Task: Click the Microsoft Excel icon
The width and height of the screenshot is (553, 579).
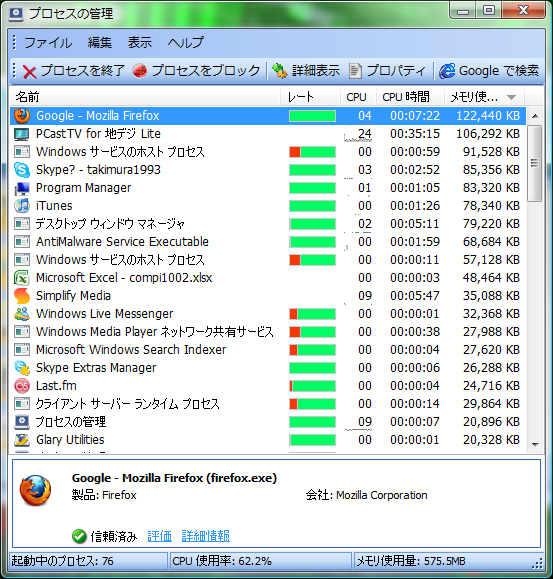Action: 22,278
